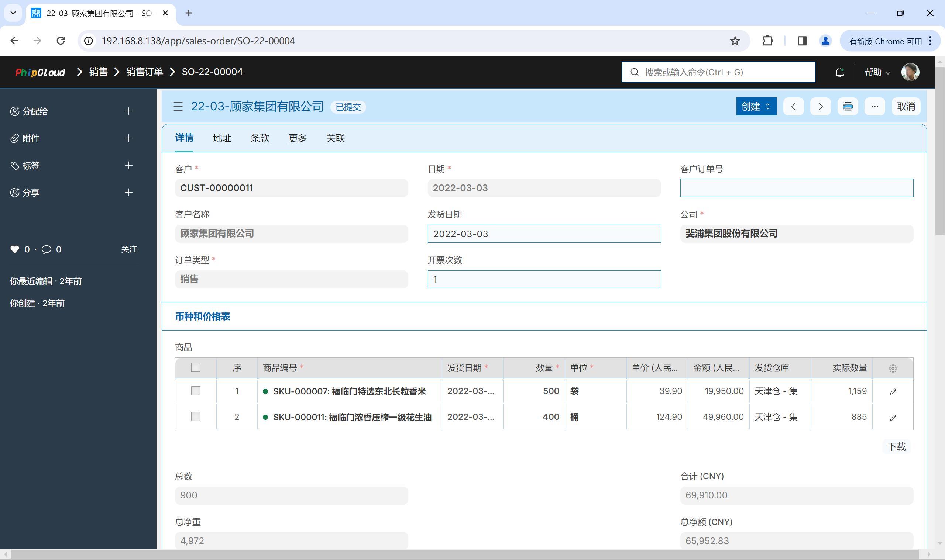Add a share with plus icon
This screenshot has width=945, height=560.
(129, 193)
